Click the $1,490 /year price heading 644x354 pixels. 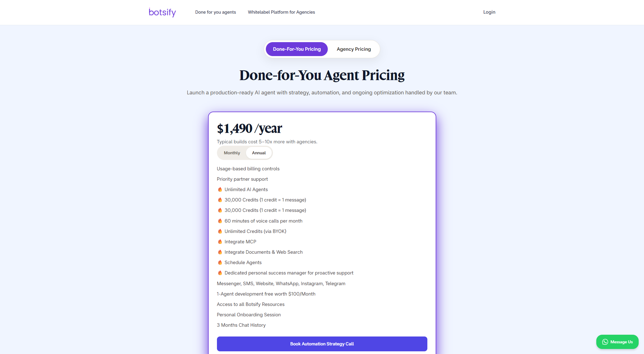tap(249, 128)
